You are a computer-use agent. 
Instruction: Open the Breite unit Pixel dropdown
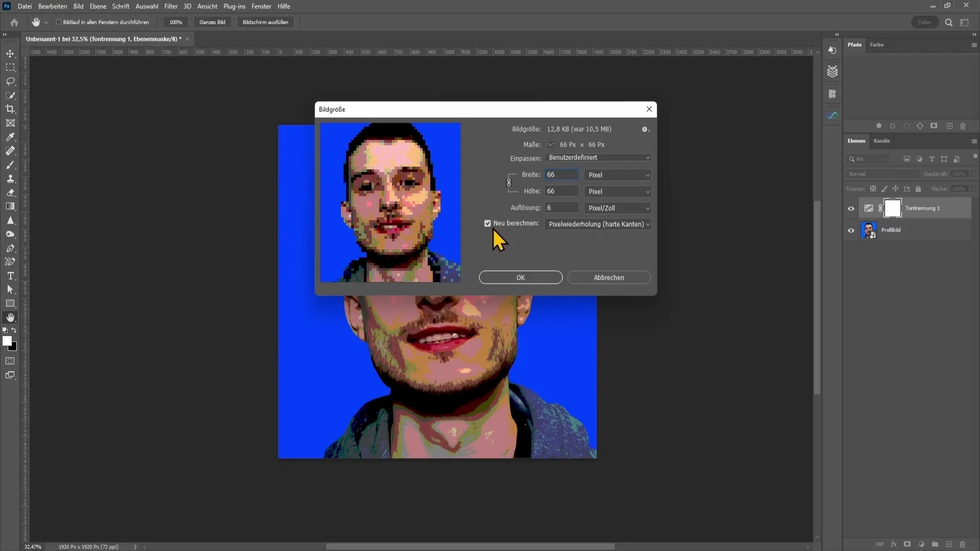click(x=618, y=175)
